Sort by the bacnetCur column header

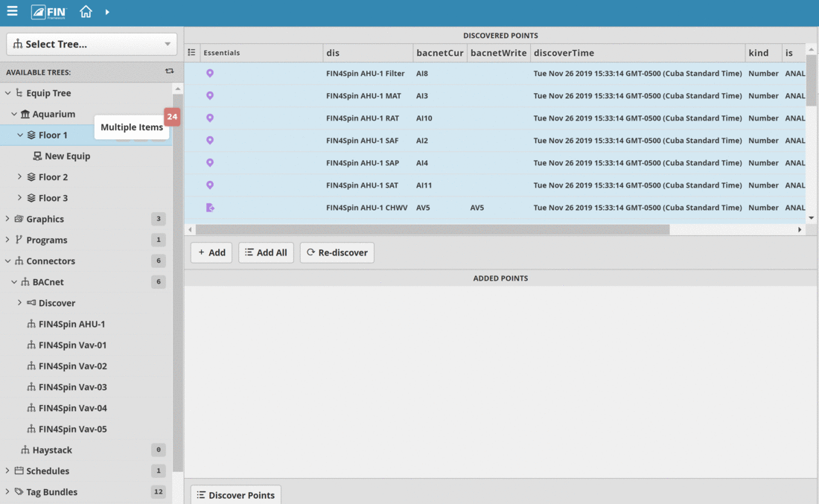pos(440,53)
